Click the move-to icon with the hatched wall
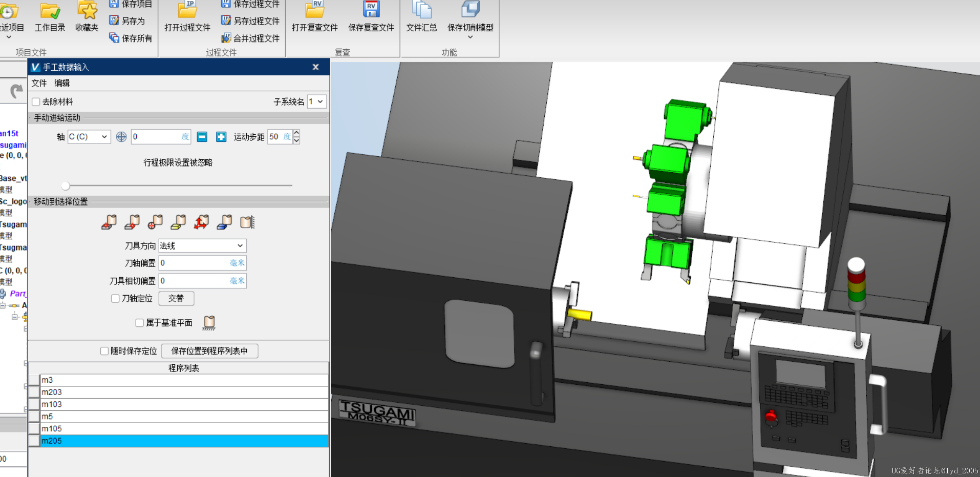The width and height of the screenshot is (980, 477). point(247,222)
